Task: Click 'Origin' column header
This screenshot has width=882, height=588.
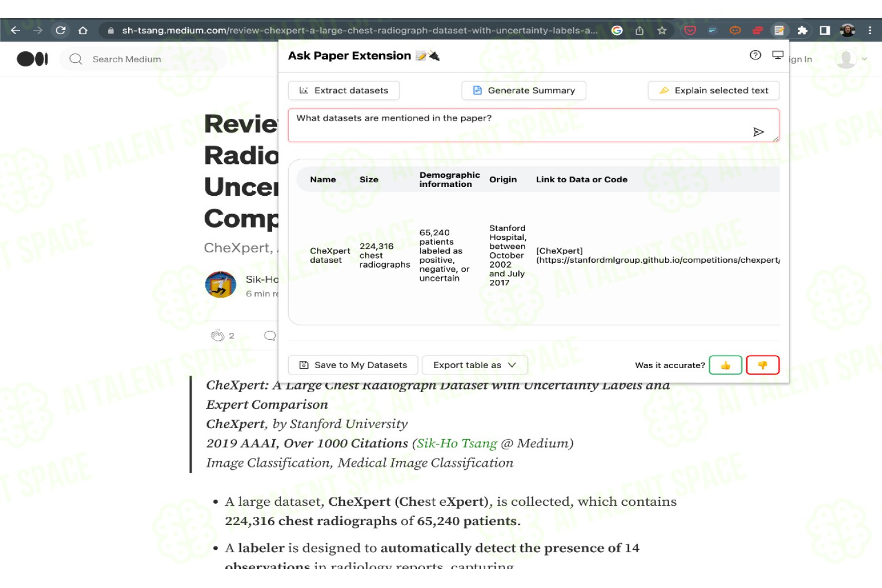Action: tap(503, 180)
